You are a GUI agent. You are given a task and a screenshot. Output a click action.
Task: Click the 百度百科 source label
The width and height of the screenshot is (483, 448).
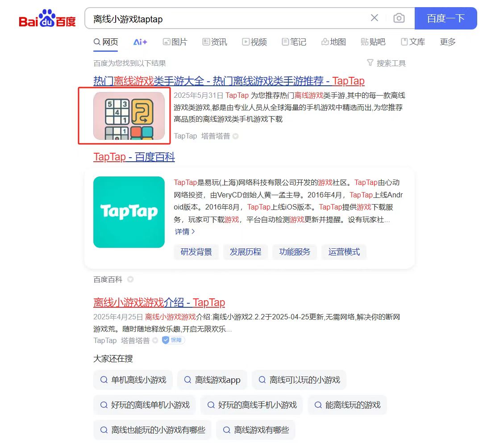[108, 280]
